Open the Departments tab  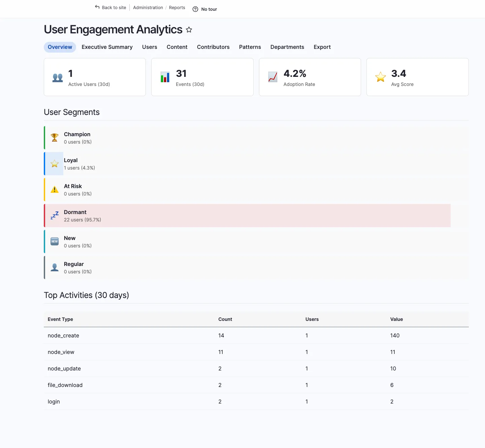coord(287,47)
